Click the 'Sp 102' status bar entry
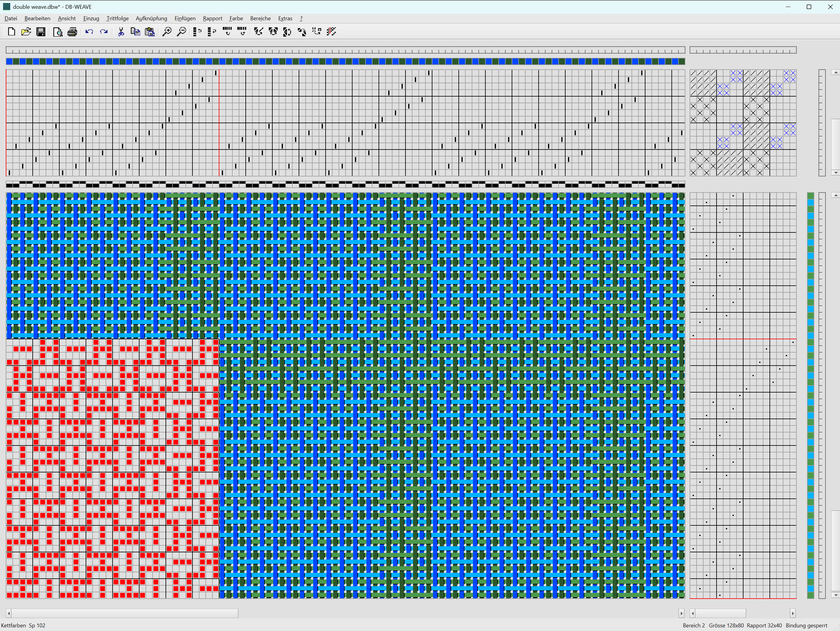 point(37,625)
